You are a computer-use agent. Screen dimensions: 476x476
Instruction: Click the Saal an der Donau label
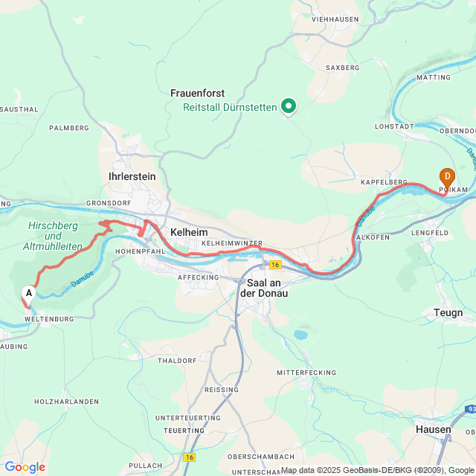pyautogui.click(x=264, y=288)
